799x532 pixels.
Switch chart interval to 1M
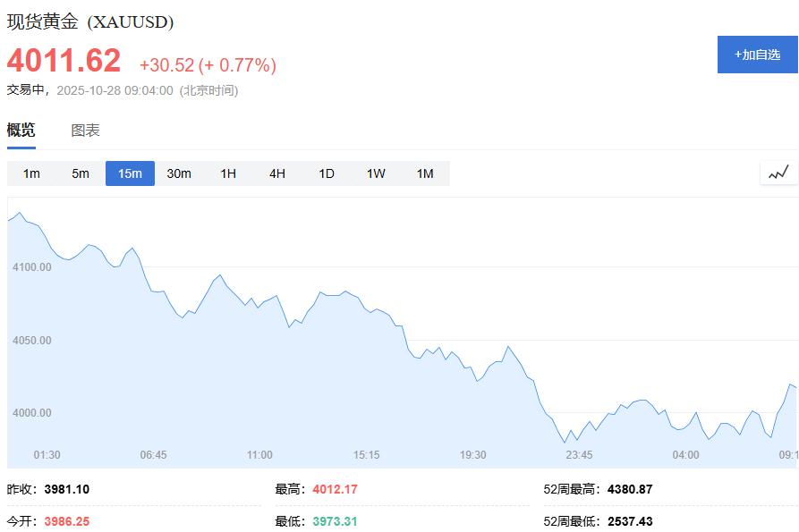[424, 173]
